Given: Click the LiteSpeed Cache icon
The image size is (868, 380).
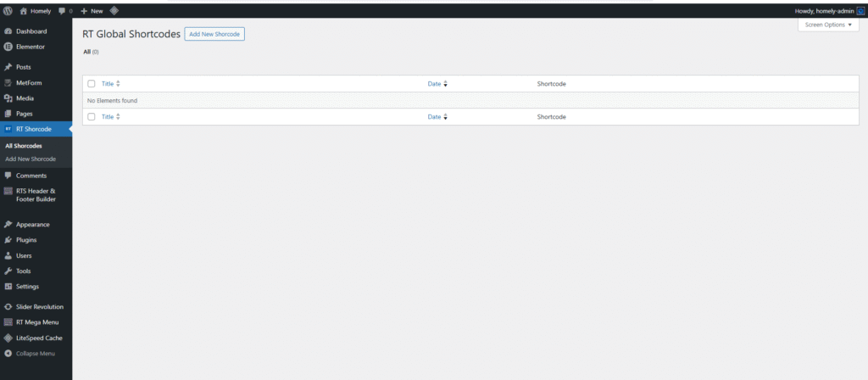Looking at the screenshot, I should point(8,338).
